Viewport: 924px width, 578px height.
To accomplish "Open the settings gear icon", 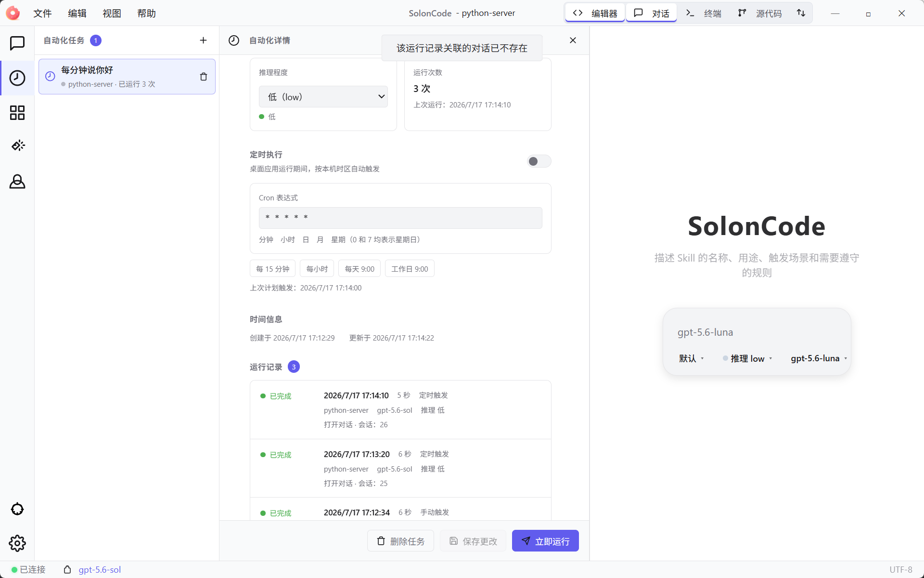I will tap(17, 543).
